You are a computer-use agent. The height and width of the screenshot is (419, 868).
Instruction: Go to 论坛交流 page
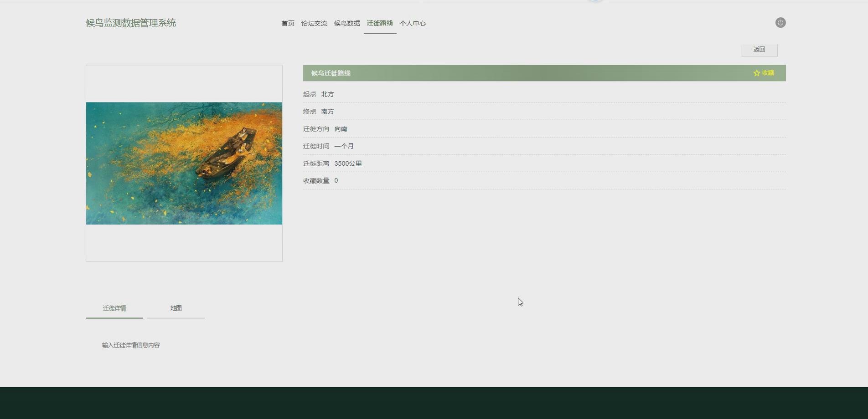[x=314, y=23]
